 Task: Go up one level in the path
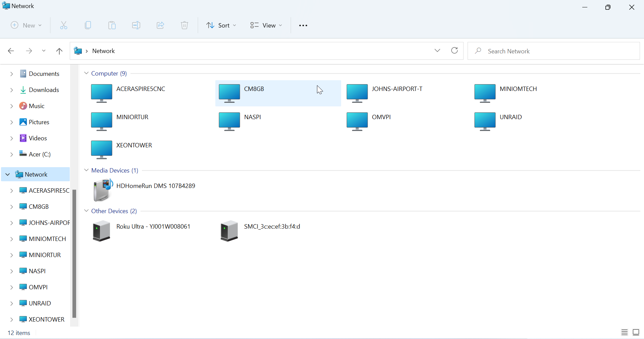tap(59, 51)
